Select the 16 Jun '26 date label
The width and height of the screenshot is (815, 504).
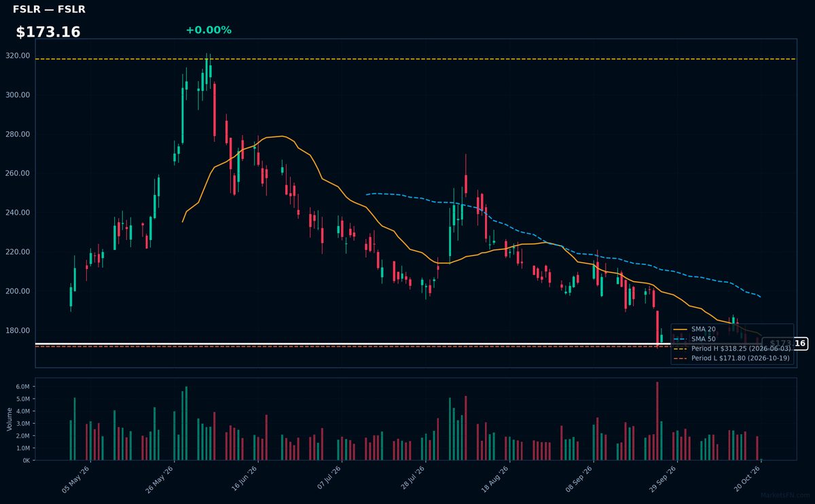click(x=244, y=478)
